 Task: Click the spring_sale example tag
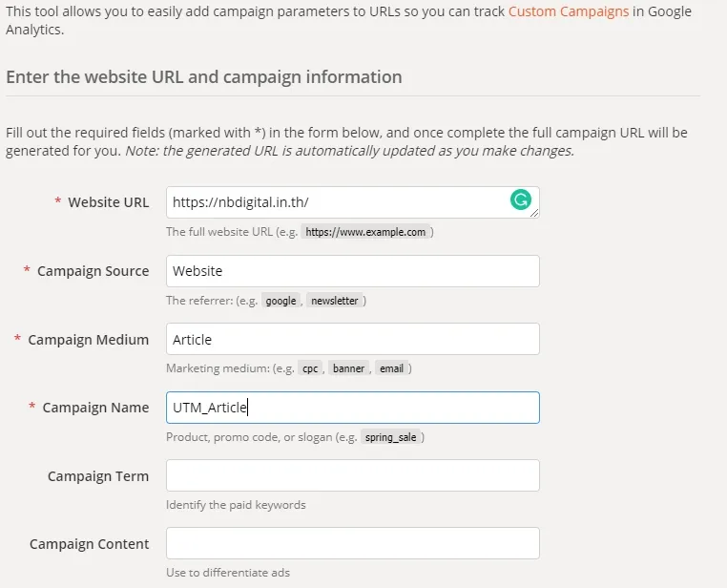click(391, 437)
